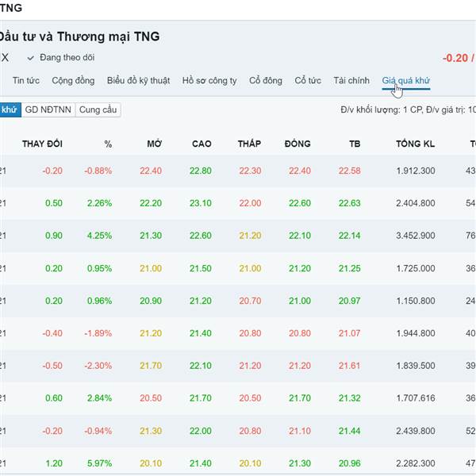The height and width of the screenshot is (476, 476).
Task: Switch to Cổ đông tab
Action: (266, 80)
